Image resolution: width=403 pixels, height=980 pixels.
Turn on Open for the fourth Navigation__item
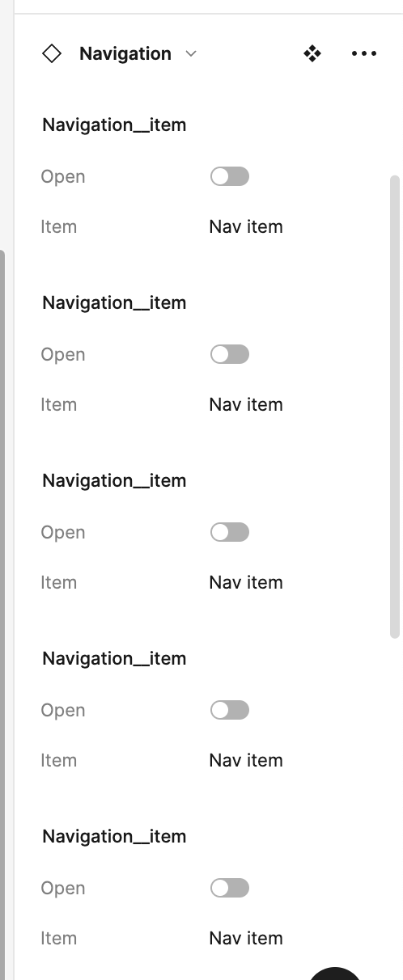[230, 710]
